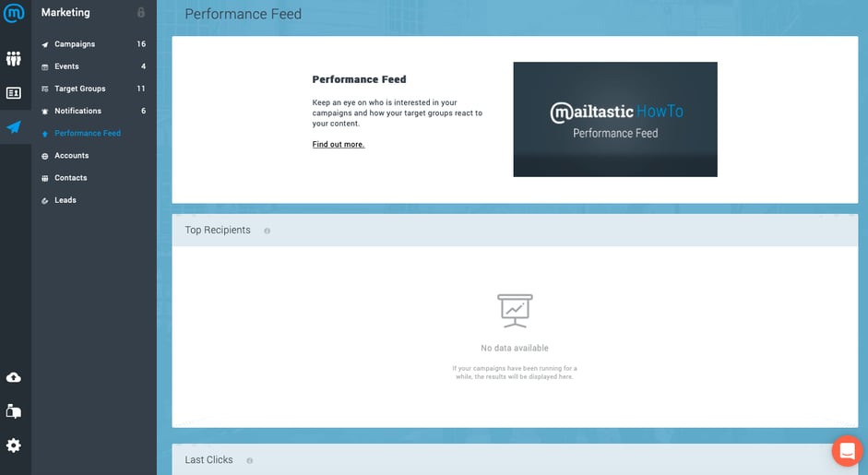This screenshot has height=475, width=868.
Task: Open the team members sidebar icon
Action: 14,59
